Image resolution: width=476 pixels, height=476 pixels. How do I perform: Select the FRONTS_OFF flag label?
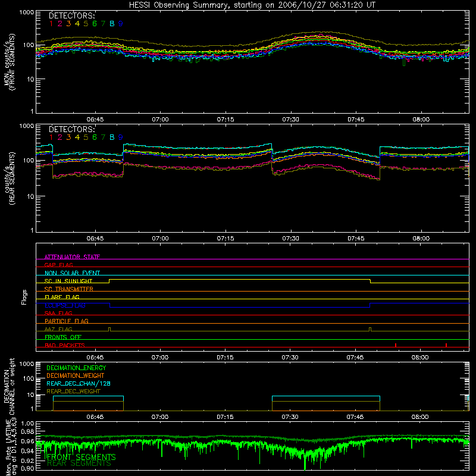point(63,337)
